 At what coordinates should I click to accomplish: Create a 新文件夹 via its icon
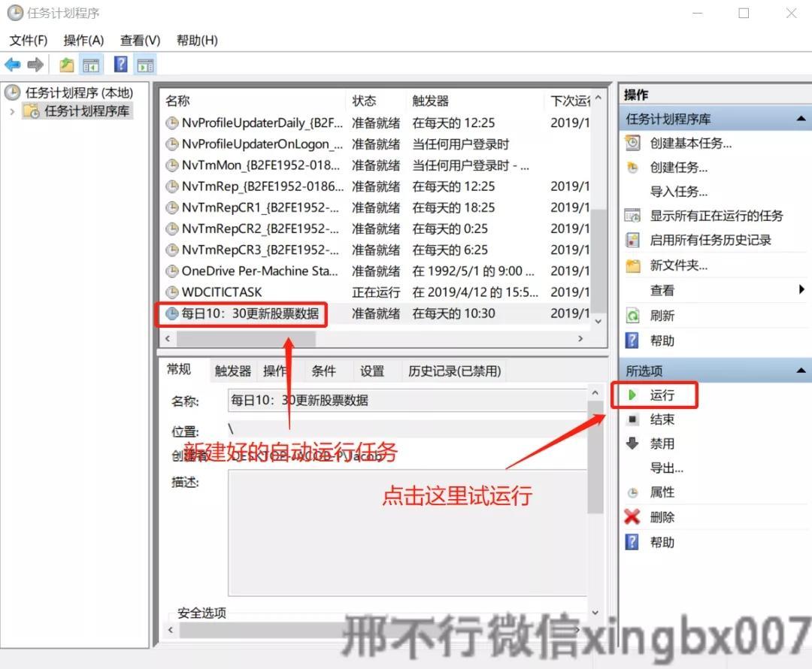[663, 265]
